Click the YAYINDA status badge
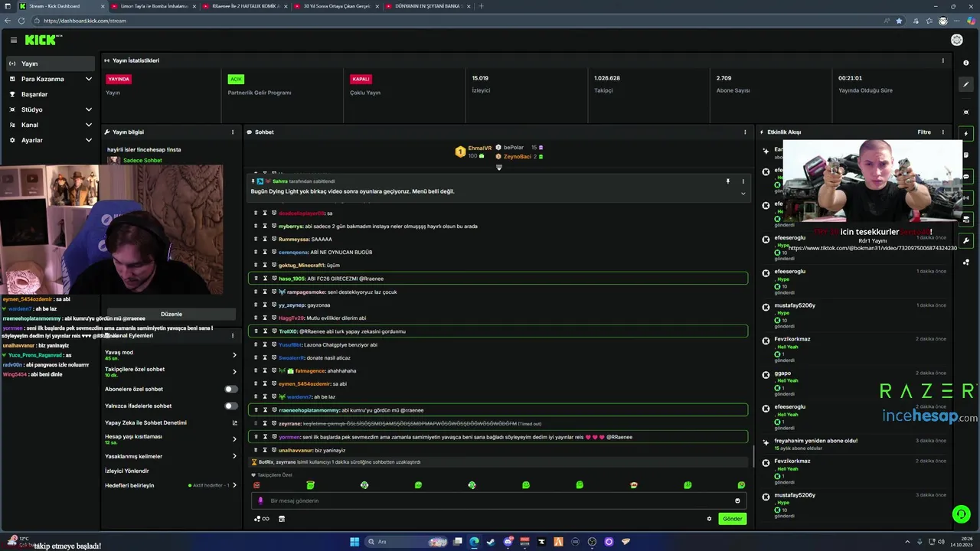 pos(119,79)
